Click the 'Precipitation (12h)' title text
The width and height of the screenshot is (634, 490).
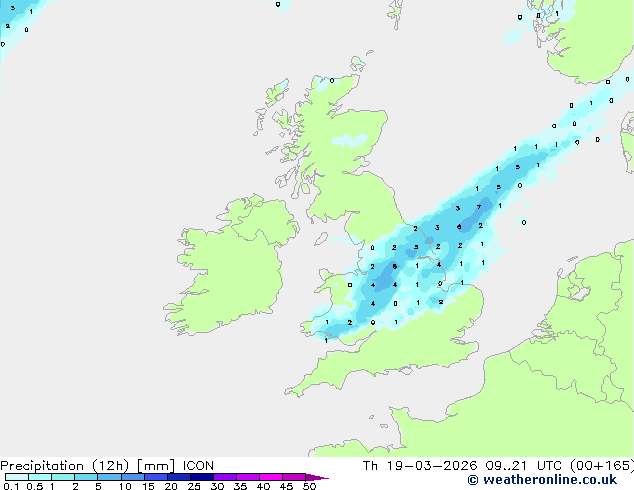65,466
